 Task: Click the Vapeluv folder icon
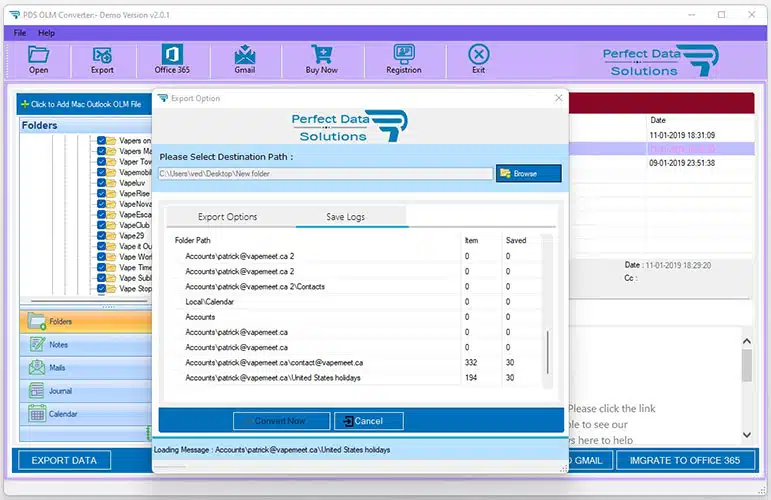(x=112, y=183)
